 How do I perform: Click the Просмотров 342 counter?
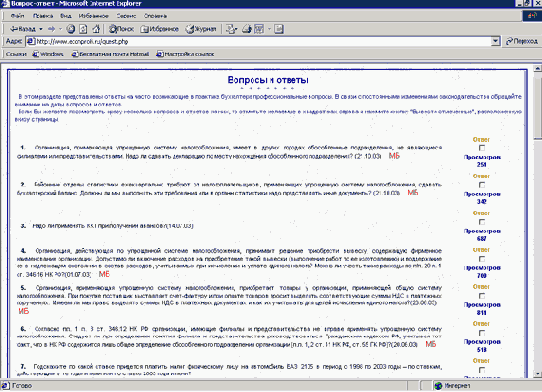tap(482, 198)
